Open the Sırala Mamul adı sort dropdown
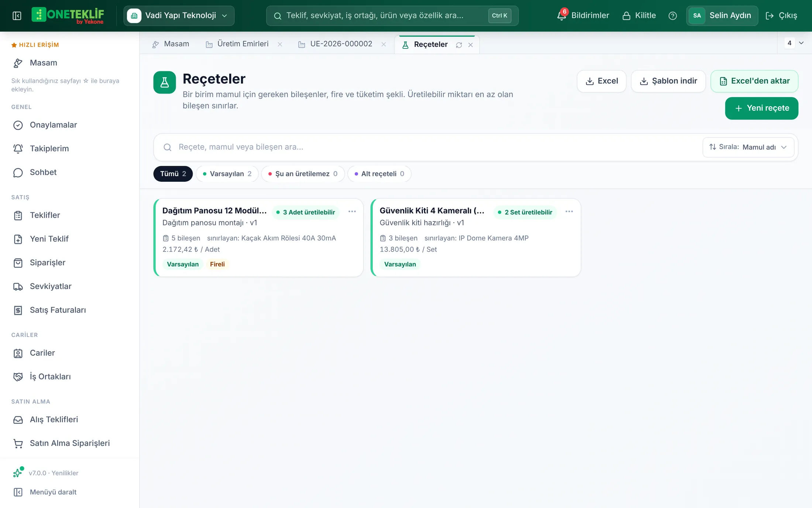The width and height of the screenshot is (812, 508). 748,147
